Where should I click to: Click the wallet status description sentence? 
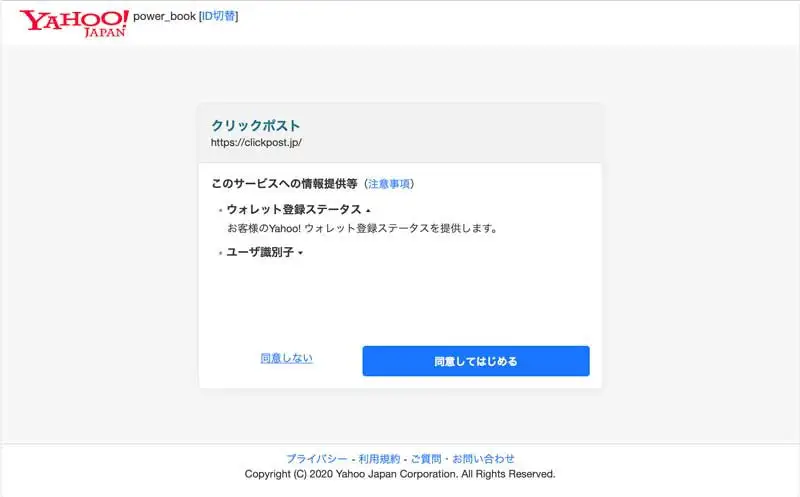click(x=362, y=229)
